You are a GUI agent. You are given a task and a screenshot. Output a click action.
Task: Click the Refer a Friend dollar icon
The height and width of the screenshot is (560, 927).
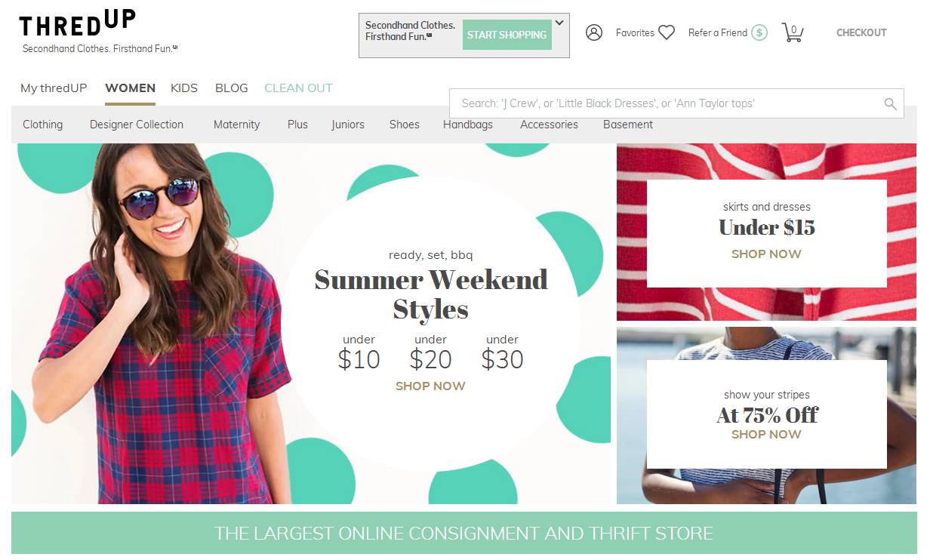tap(759, 32)
